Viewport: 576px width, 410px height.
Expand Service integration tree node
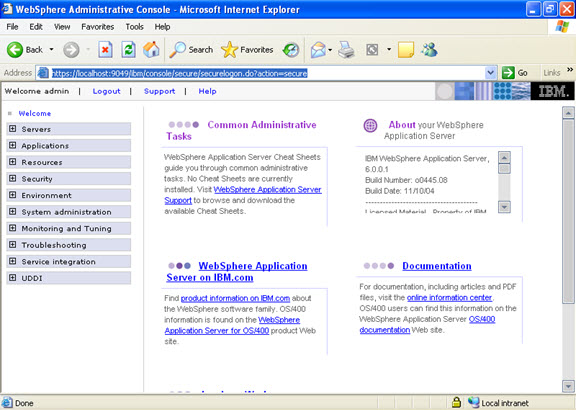click(12, 261)
